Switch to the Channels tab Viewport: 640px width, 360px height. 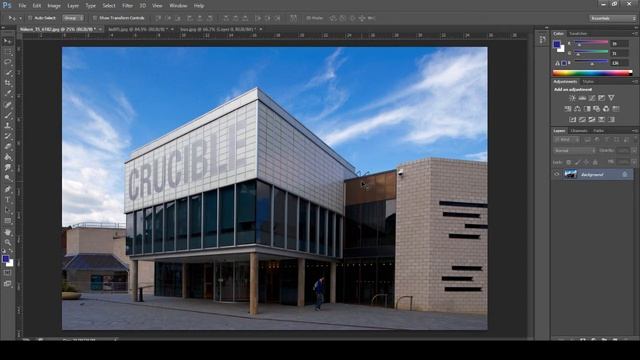click(579, 131)
